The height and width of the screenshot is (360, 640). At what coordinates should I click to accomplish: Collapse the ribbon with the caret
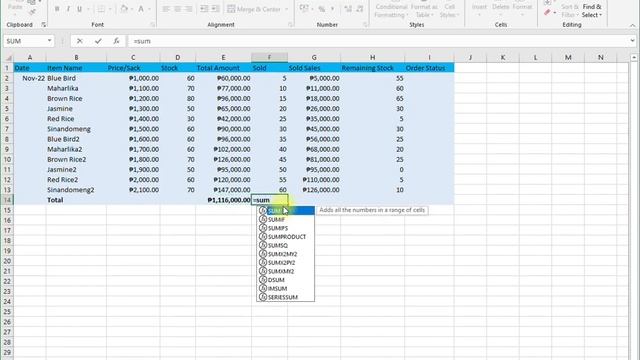[x=632, y=25]
